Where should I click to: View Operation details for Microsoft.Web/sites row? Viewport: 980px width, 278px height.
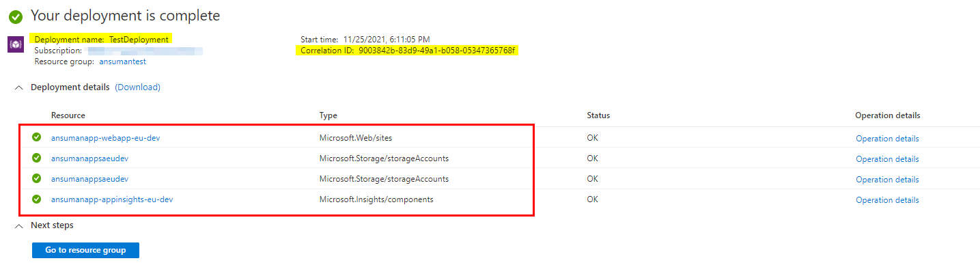887,139
